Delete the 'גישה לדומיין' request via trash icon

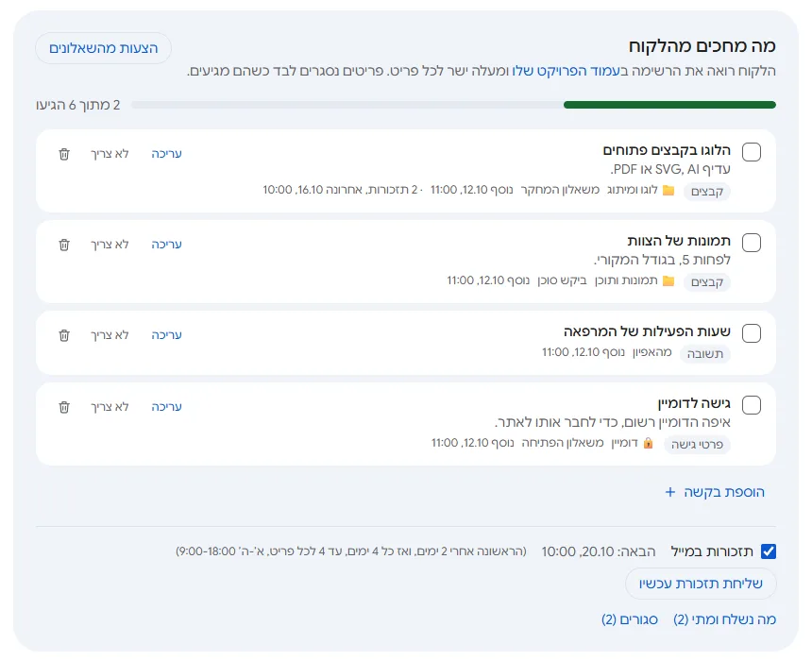pos(64,407)
